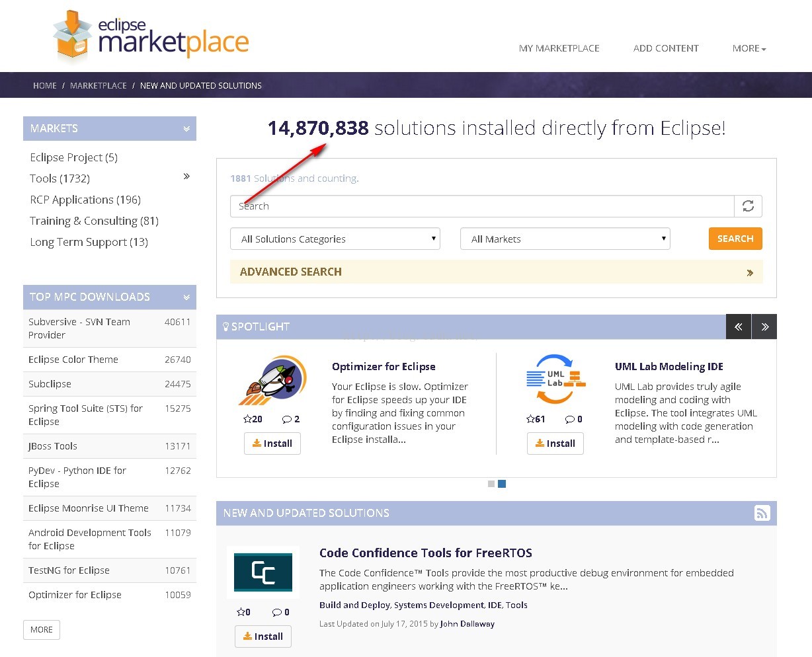This screenshot has height=657, width=812.
Task: Collapse the Markets panel
Action: click(x=186, y=129)
